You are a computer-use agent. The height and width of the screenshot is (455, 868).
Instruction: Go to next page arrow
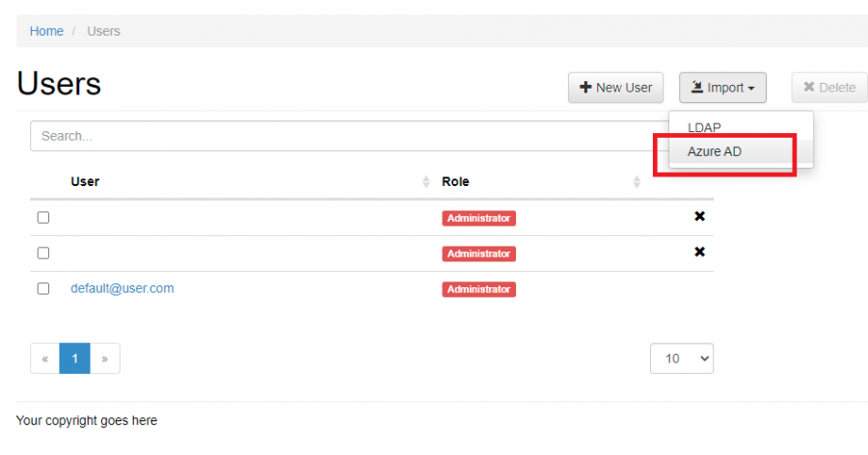(104, 359)
